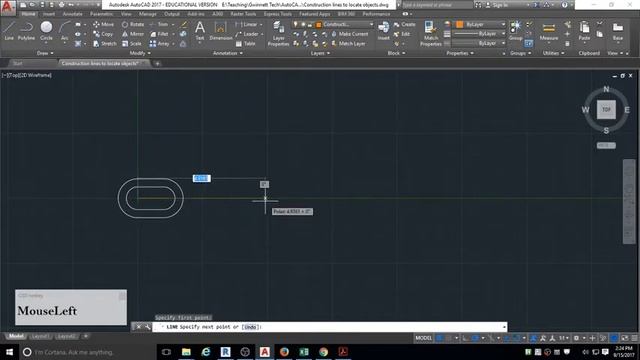Activate the Copy command
Viewport: 640px width, 360px height.
(x=103, y=34)
